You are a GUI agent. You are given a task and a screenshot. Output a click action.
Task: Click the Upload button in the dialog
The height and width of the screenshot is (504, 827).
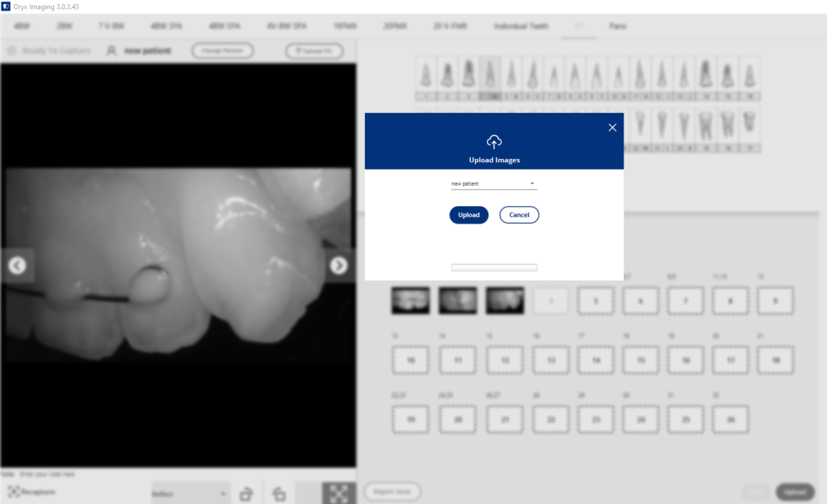(468, 215)
